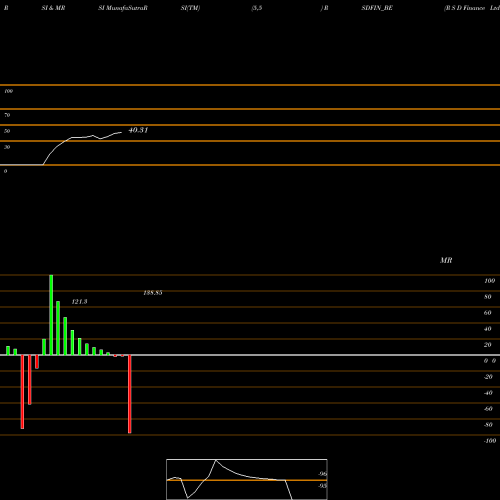Click the 96 label in mini chart
Viewport: 500px width, 500px height.
(x=322, y=474)
